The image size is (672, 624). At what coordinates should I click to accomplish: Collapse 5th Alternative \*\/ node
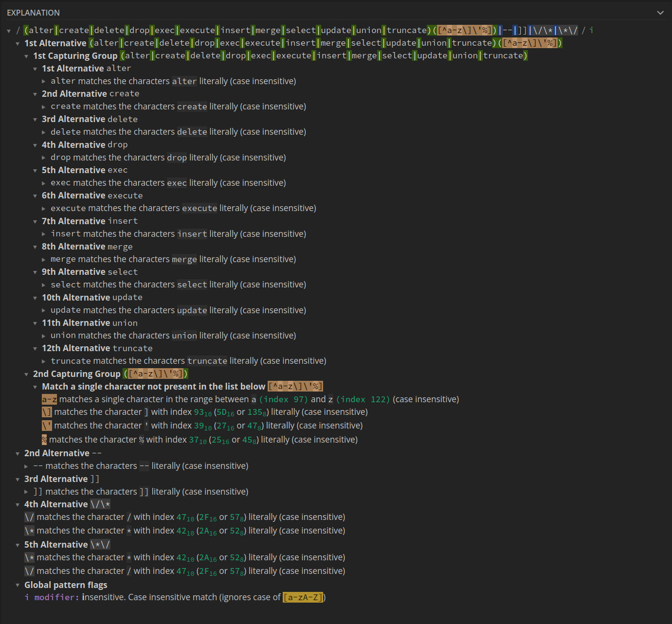tap(18, 545)
